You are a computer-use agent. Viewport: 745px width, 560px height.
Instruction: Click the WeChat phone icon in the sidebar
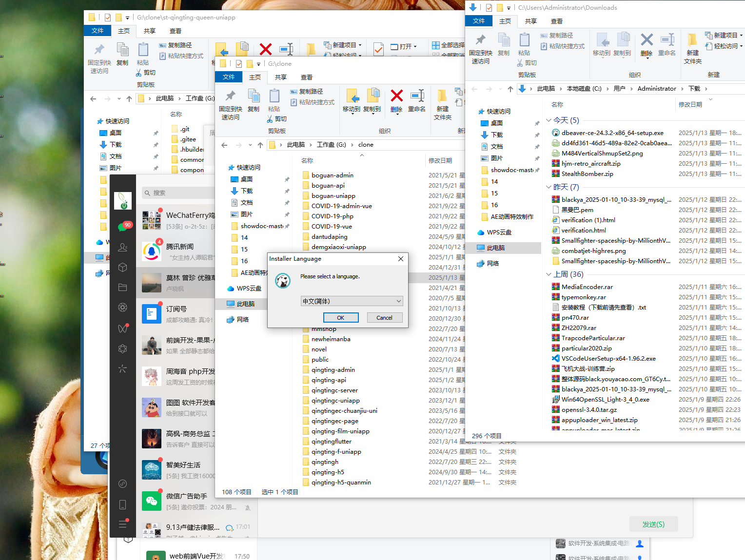pos(123,504)
